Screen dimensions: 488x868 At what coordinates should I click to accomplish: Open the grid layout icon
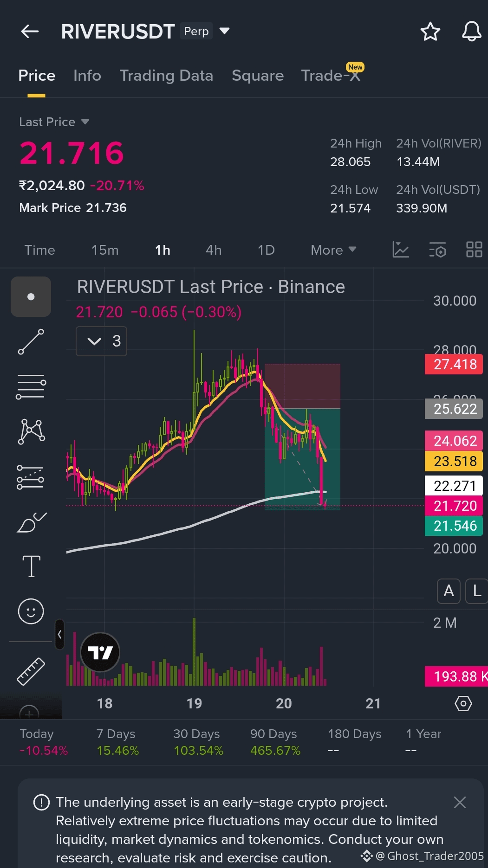coord(474,250)
